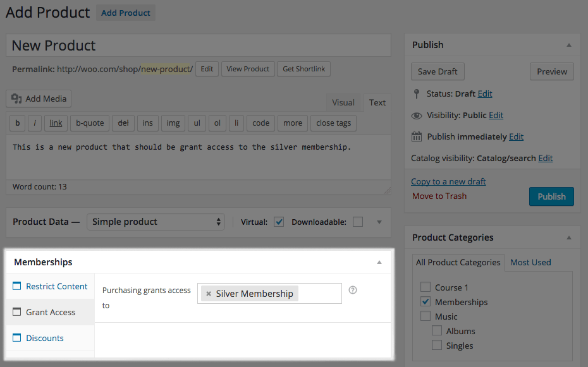
Task: Click the product title input field
Action: (x=199, y=45)
